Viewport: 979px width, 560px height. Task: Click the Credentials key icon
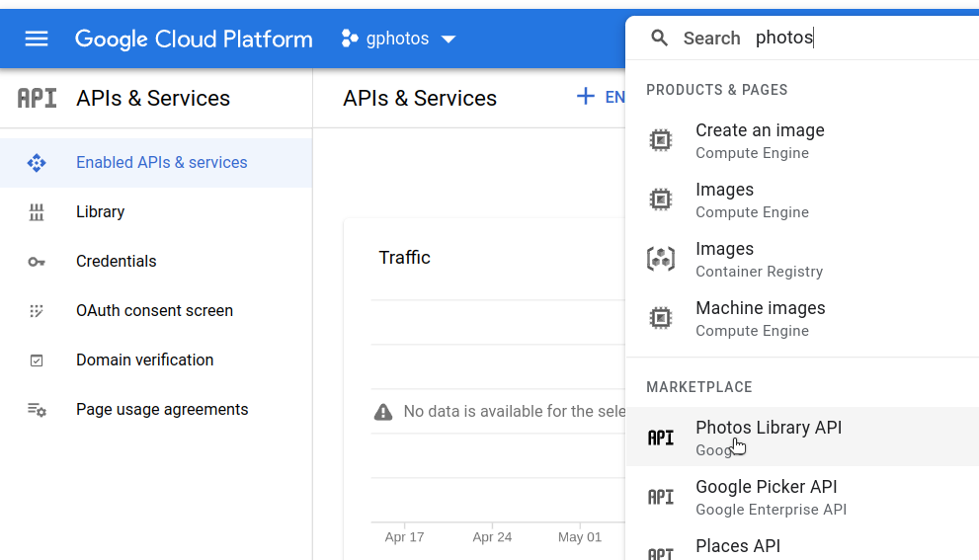coord(37,262)
